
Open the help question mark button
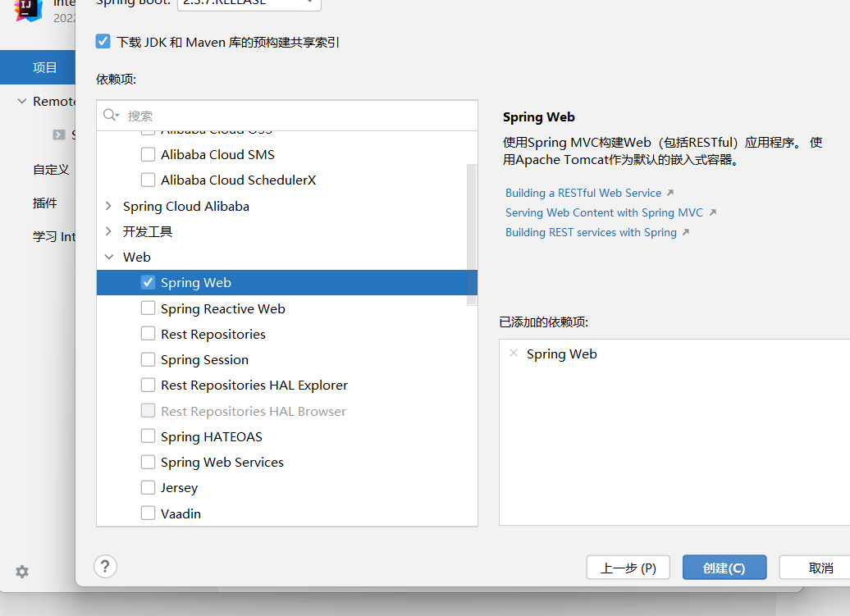(x=105, y=566)
